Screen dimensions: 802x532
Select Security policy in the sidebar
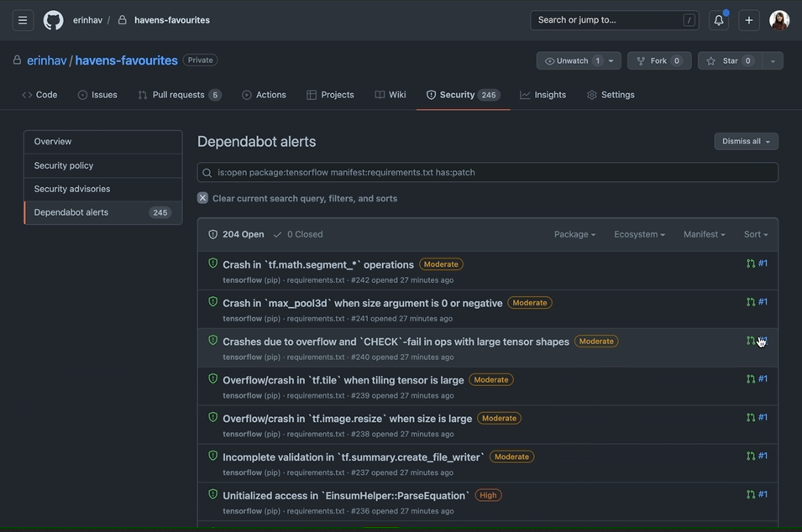64,165
